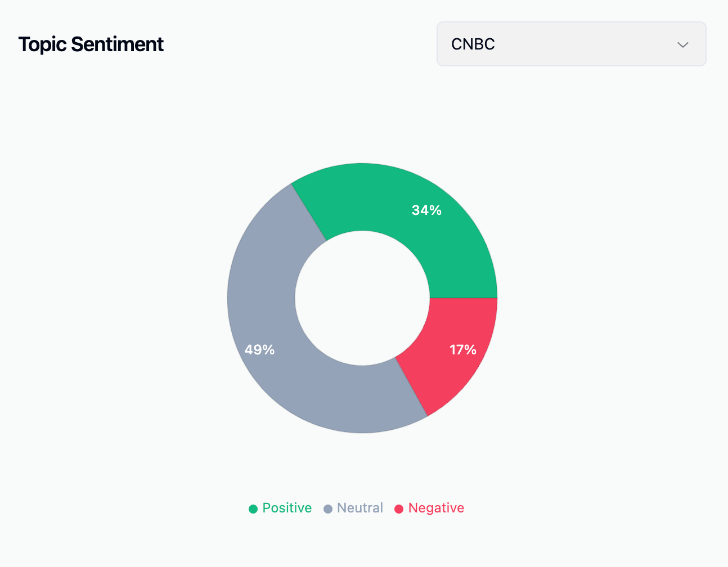728x567 pixels.
Task: Click the border between Neutral and Positive slices
Action: pos(309,212)
